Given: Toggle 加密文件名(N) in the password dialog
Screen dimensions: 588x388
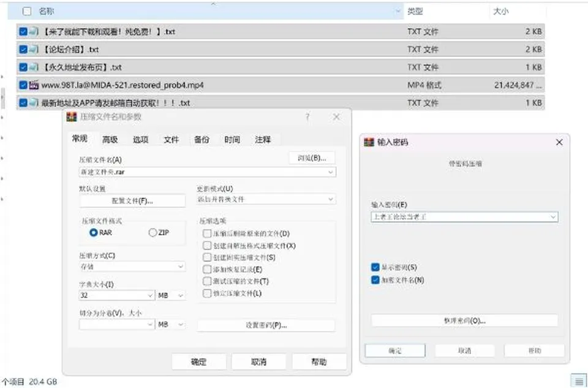Looking at the screenshot, I should pyautogui.click(x=375, y=280).
